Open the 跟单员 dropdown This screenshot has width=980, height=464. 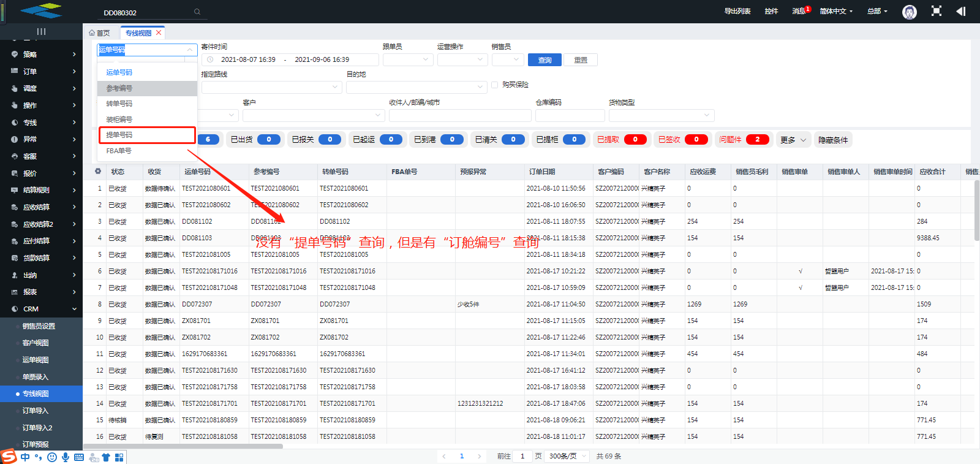tap(408, 59)
